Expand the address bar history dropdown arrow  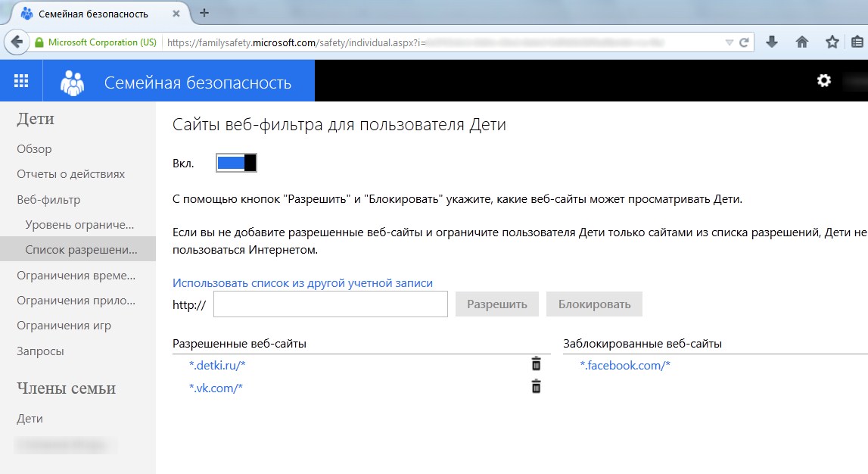[729, 42]
